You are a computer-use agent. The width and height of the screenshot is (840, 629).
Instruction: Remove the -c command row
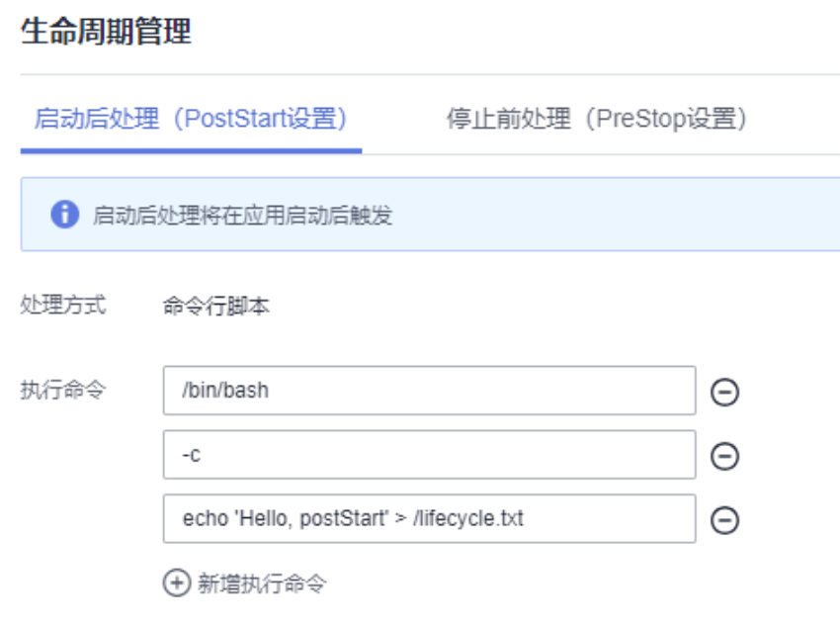[724, 456]
